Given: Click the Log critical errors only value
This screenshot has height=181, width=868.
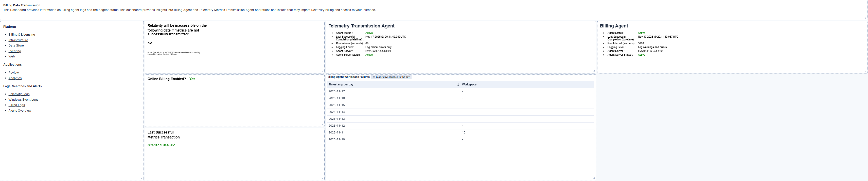Looking at the screenshot, I should (378, 47).
